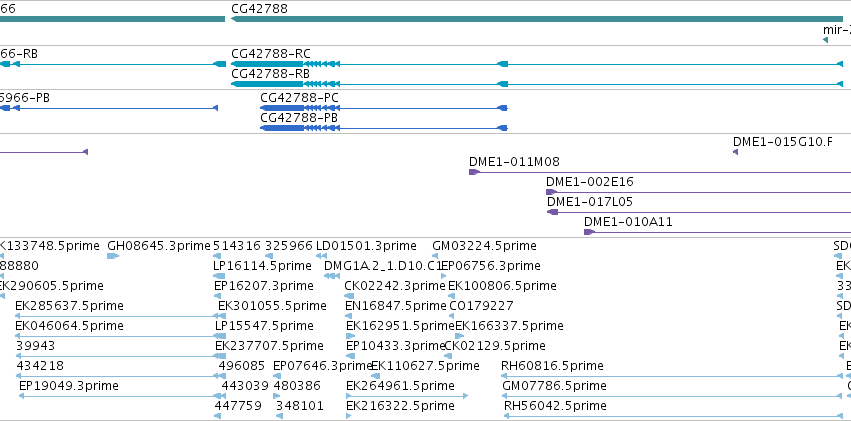Select the GM07786.5prime label

coord(555,386)
